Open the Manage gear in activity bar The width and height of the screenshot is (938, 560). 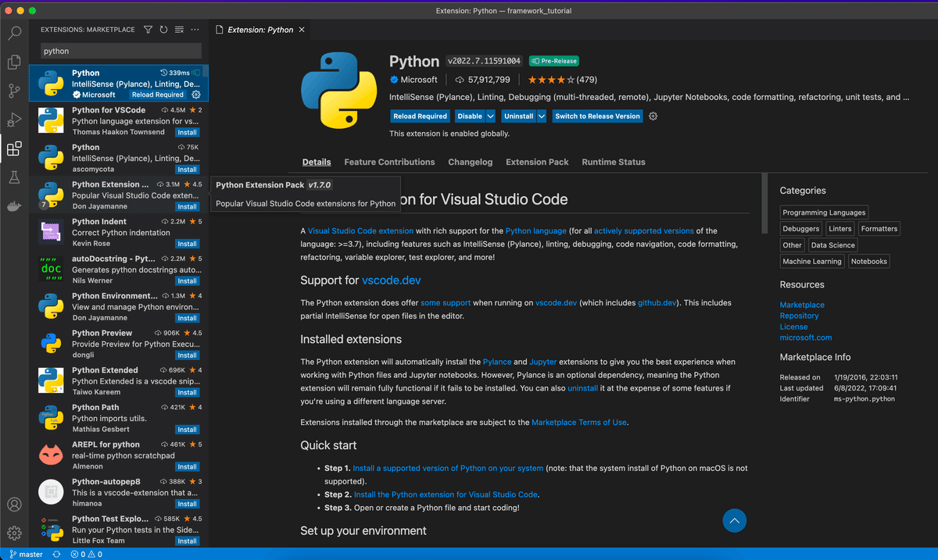pyautogui.click(x=14, y=534)
